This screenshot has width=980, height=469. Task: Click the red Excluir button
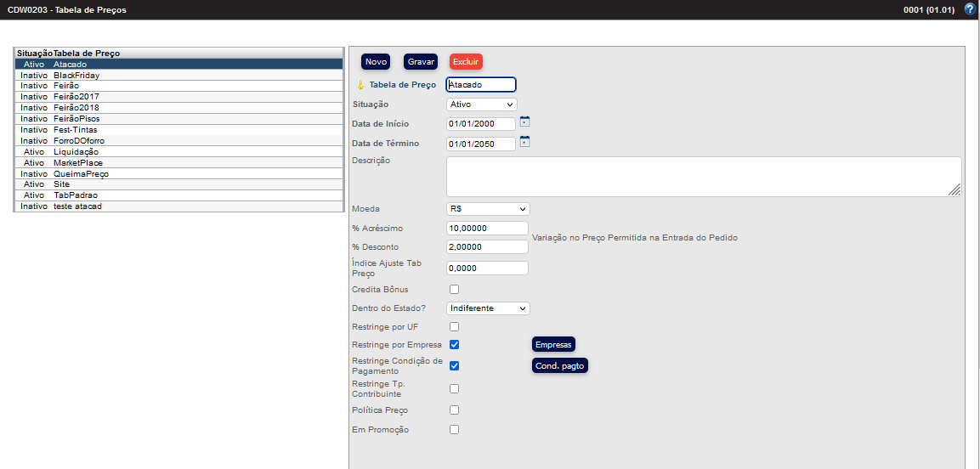[466, 62]
